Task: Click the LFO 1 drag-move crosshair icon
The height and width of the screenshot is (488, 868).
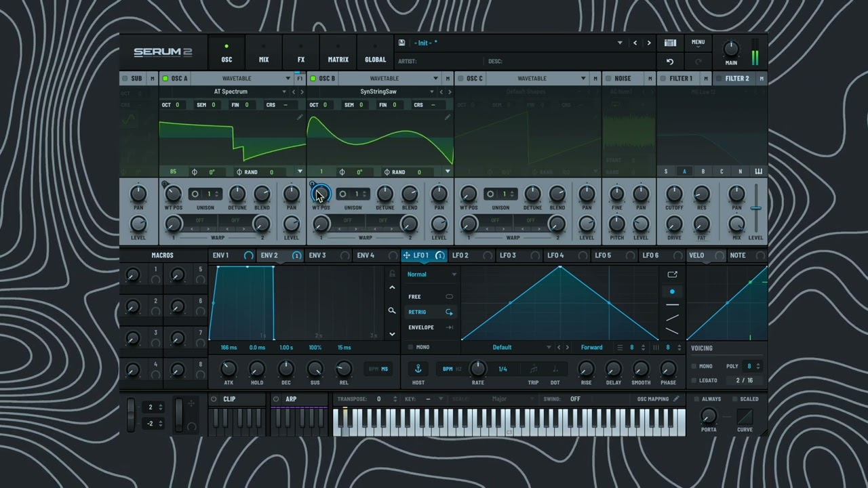Action: [407, 256]
